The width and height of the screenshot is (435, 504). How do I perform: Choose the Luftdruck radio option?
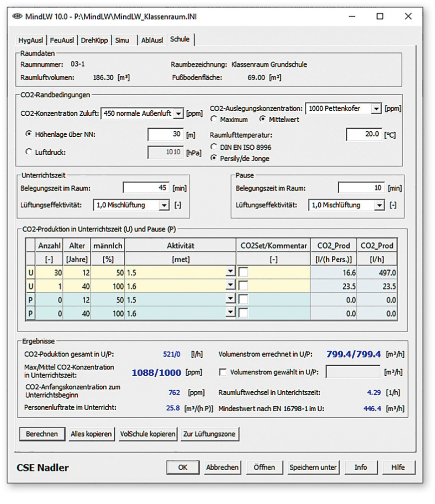28,152
